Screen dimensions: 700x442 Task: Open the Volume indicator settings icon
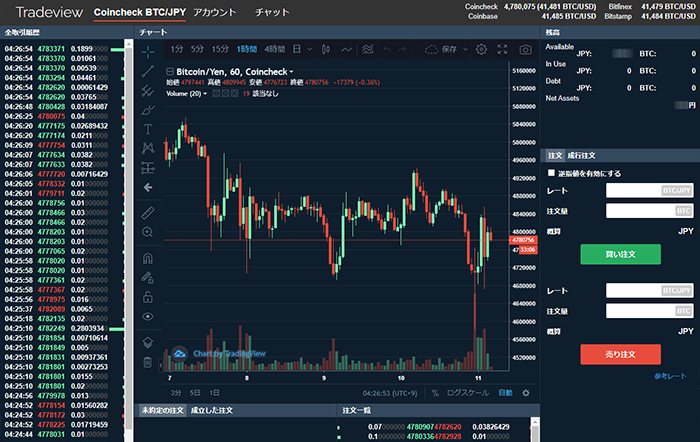(x=225, y=94)
